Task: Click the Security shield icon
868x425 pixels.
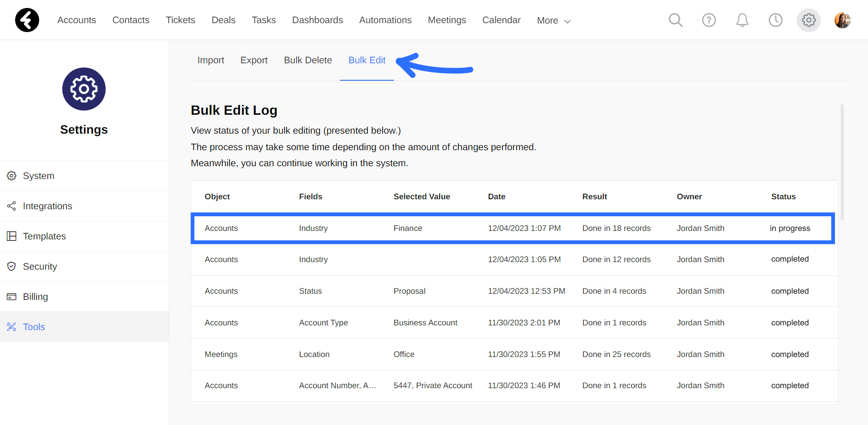Action: pyautogui.click(x=12, y=266)
